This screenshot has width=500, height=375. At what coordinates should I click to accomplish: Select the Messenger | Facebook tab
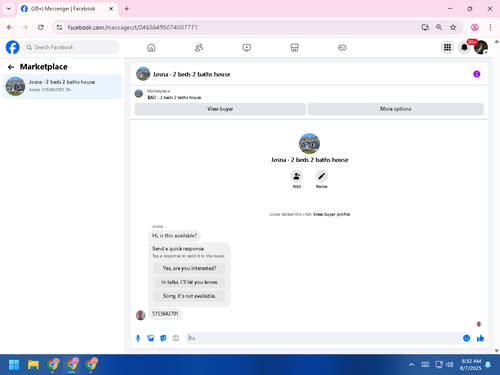tap(67, 9)
